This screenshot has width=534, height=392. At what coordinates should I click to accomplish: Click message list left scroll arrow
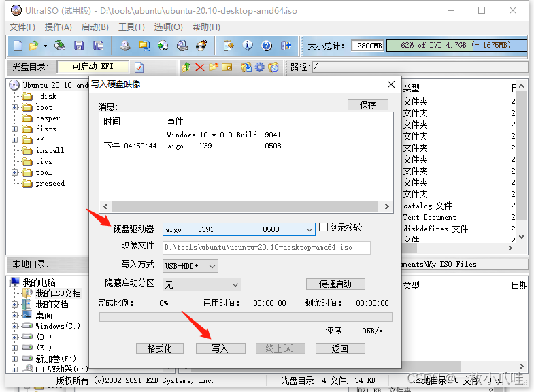coord(105,206)
